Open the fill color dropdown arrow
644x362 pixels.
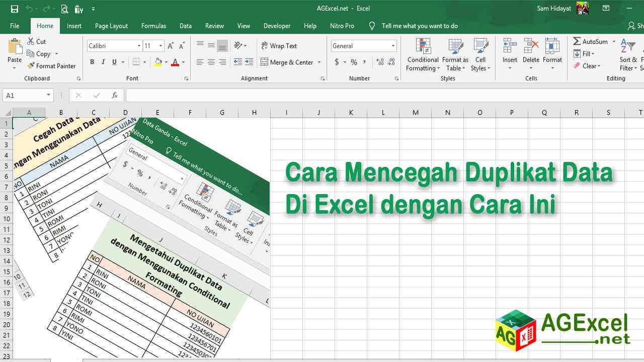tap(167, 62)
